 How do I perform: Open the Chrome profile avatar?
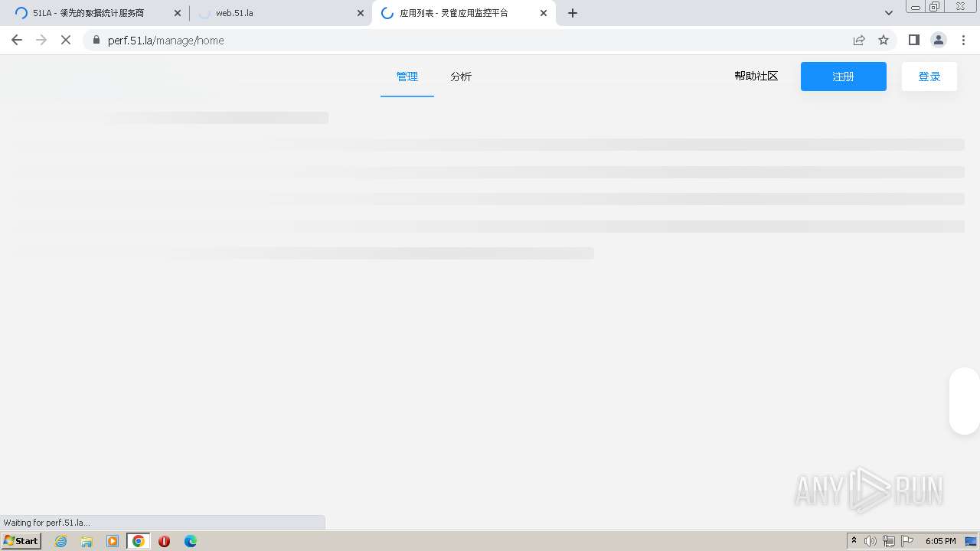tap(939, 40)
